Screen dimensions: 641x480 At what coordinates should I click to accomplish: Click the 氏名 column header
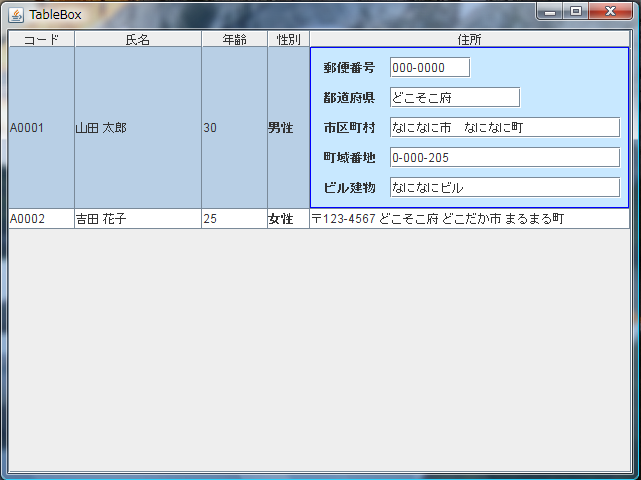click(138, 39)
